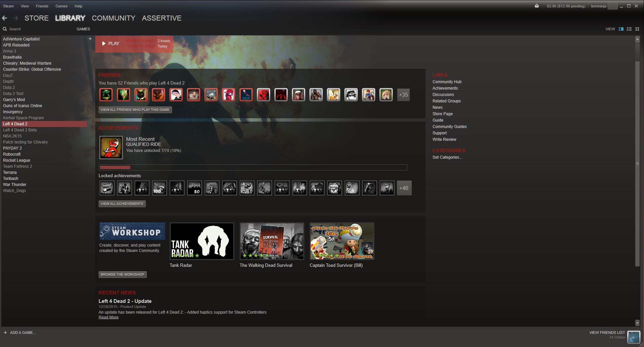Open the Community Hub link
Image resolution: width=644 pixels, height=347 pixels.
tap(447, 82)
